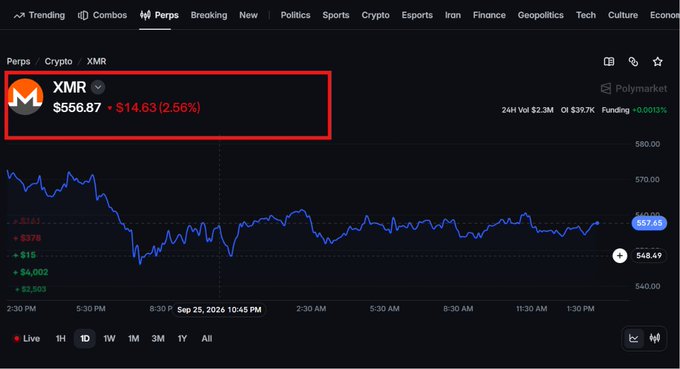Open the Tech category
The height and width of the screenshot is (369, 680).
click(x=586, y=15)
